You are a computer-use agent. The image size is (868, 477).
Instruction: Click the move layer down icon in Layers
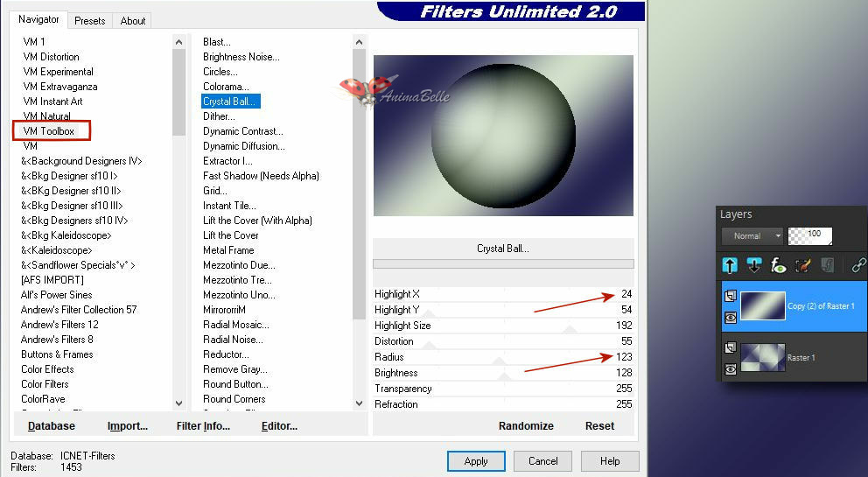(754, 265)
